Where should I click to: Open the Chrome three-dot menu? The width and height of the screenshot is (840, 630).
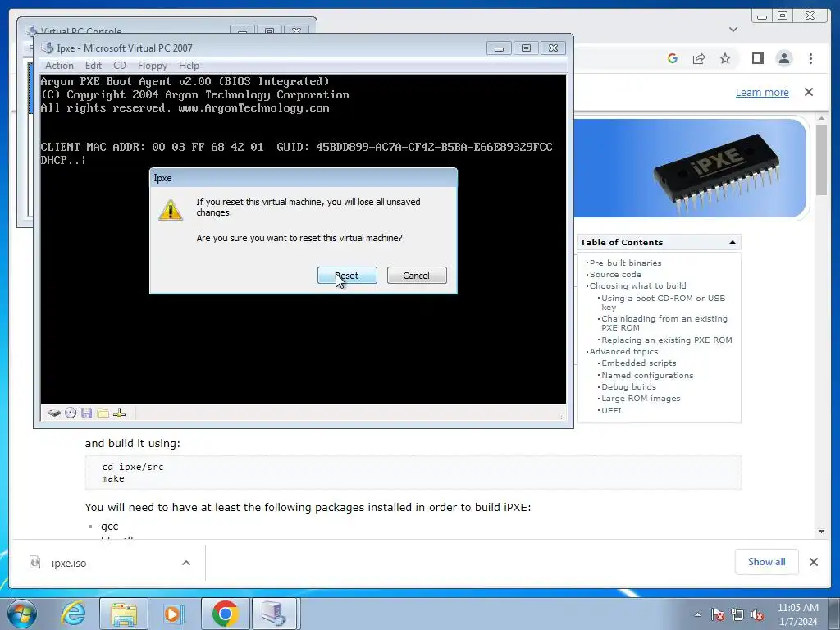click(x=810, y=58)
